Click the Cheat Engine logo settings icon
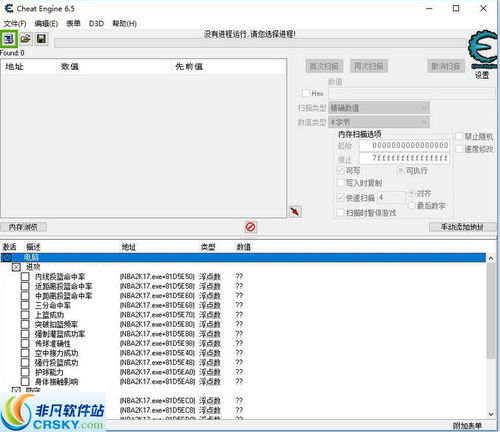Screen dimensions: 500x432 [482, 49]
